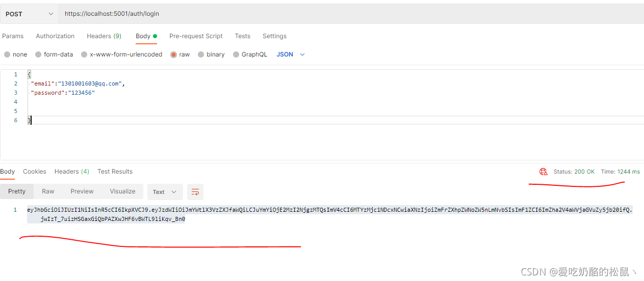The image size is (644, 281).
Task: Click the Time: 1244 ms indicator
Action: coord(620,172)
